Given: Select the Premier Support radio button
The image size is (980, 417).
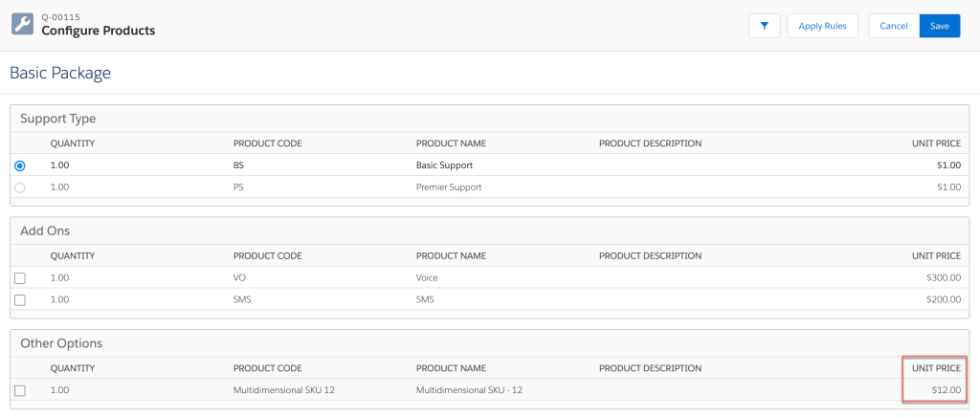Looking at the screenshot, I should pos(20,187).
